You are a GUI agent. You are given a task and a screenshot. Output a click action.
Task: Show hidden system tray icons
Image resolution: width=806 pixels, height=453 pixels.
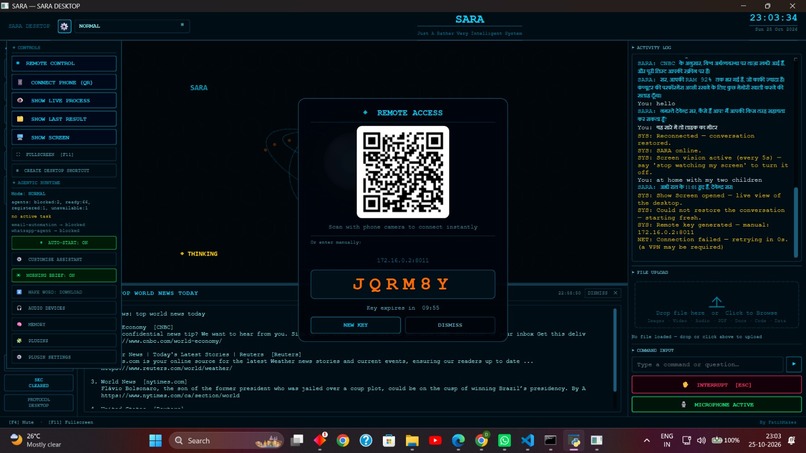coord(646,441)
